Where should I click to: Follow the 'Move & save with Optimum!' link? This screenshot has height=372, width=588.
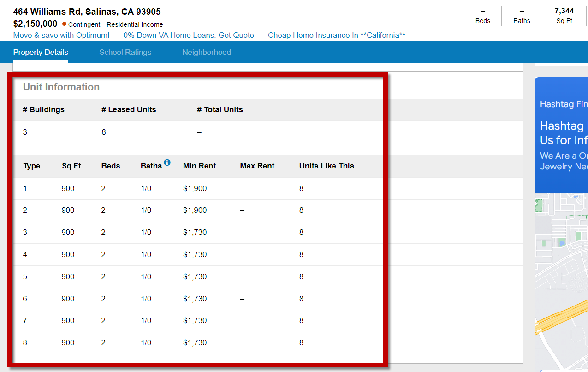[x=61, y=35]
